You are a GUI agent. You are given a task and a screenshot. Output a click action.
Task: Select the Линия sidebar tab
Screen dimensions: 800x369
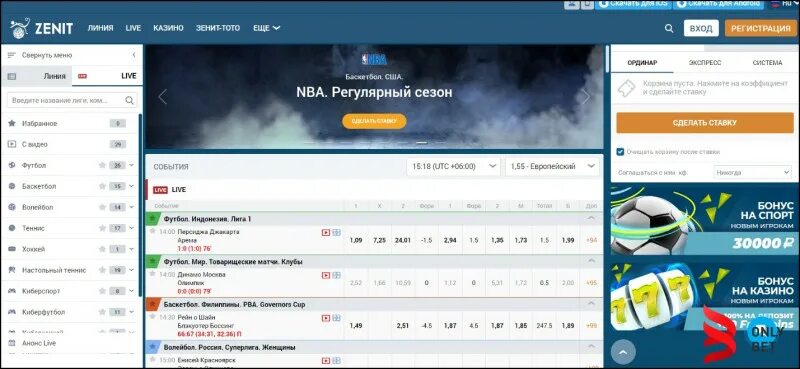click(37, 76)
